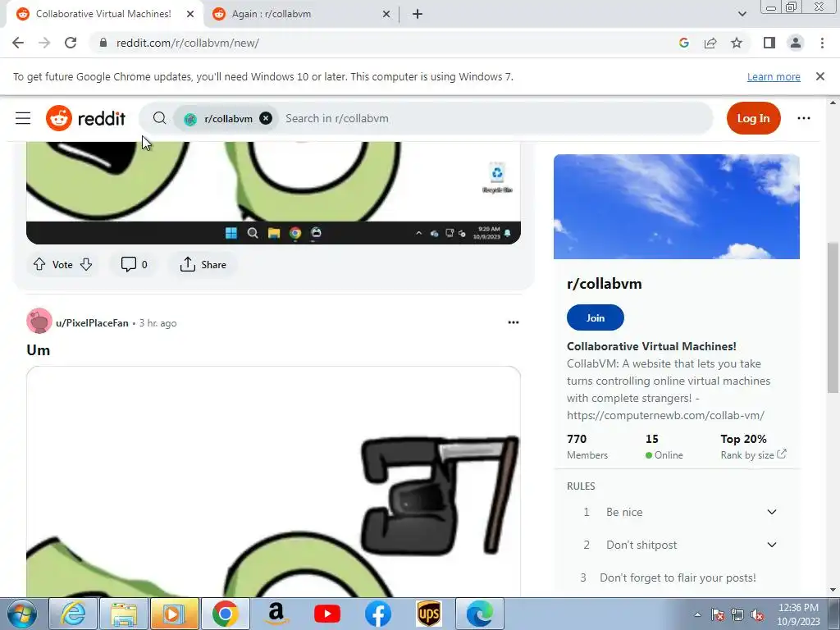
Task: Open options menu for Um post
Action: 514,322
